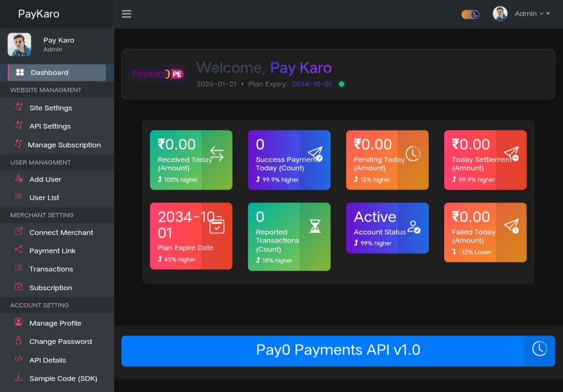Click the User List icon
Image resolution: width=563 pixels, height=392 pixels.
(x=19, y=197)
